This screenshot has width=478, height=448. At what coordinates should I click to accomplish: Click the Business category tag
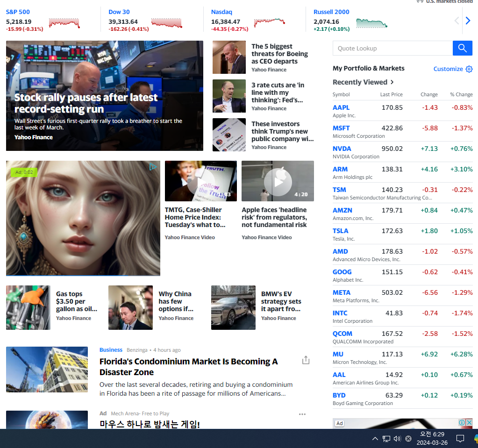[111, 350]
